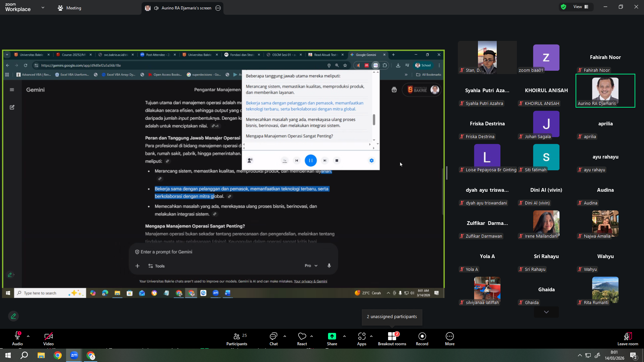
Task: Click the Gemini prompt input field
Action: tap(233, 252)
